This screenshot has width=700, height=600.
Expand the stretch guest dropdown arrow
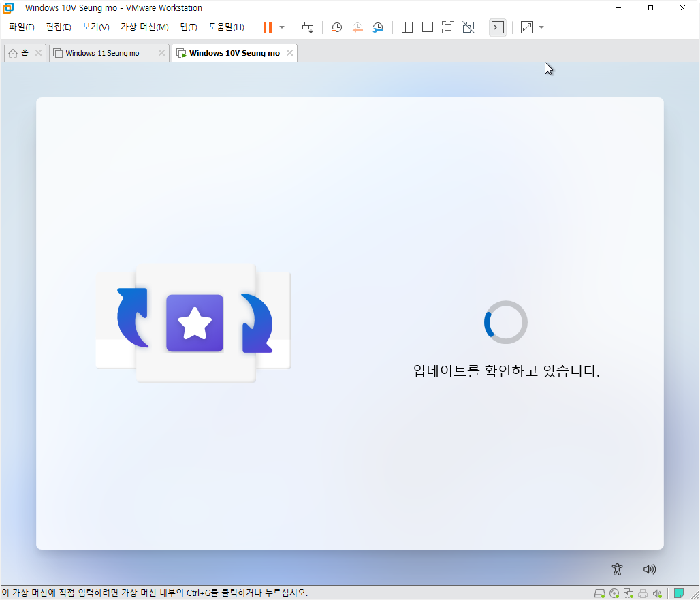(541, 27)
